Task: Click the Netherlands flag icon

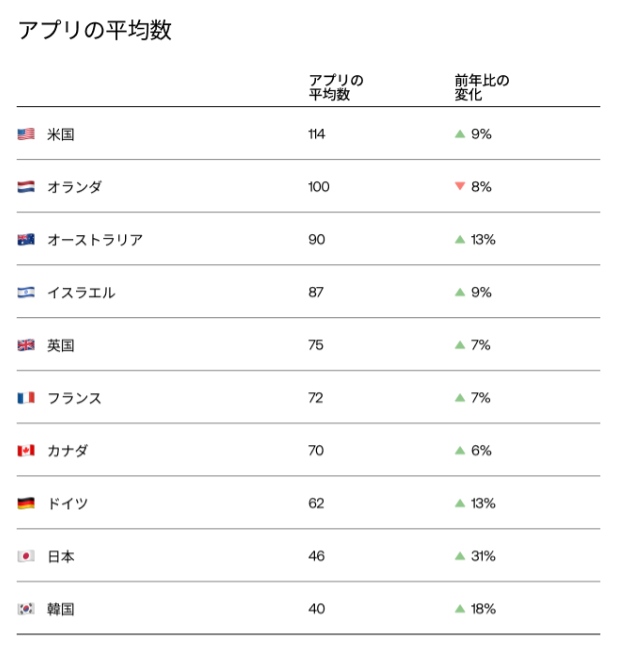Action: (x=26, y=187)
